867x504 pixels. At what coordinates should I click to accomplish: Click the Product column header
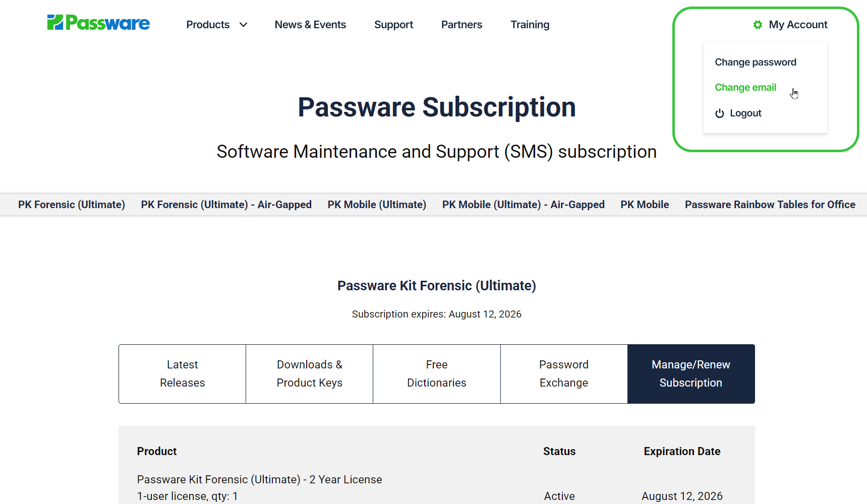157,451
